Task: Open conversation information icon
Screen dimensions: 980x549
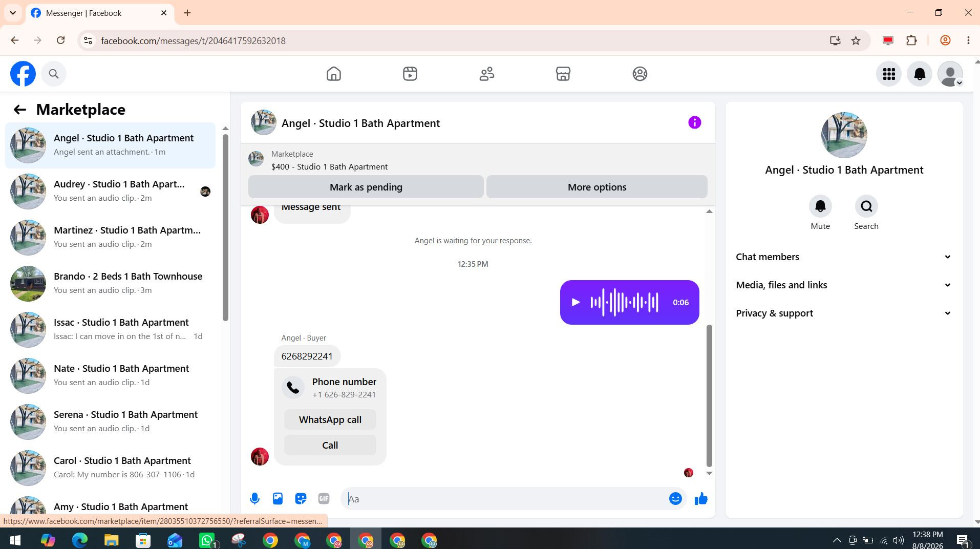Action: tap(694, 123)
